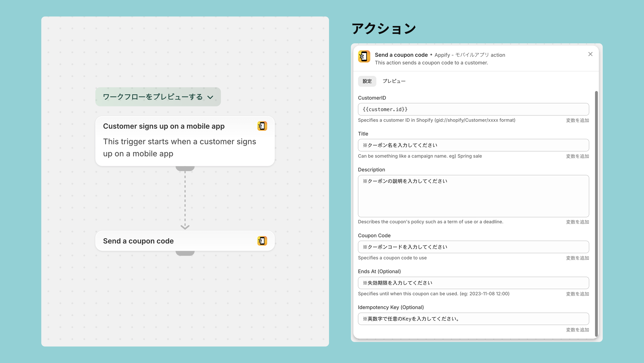
Task: Click 変数を追加 under Idempotency Key field
Action: (577, 330)
